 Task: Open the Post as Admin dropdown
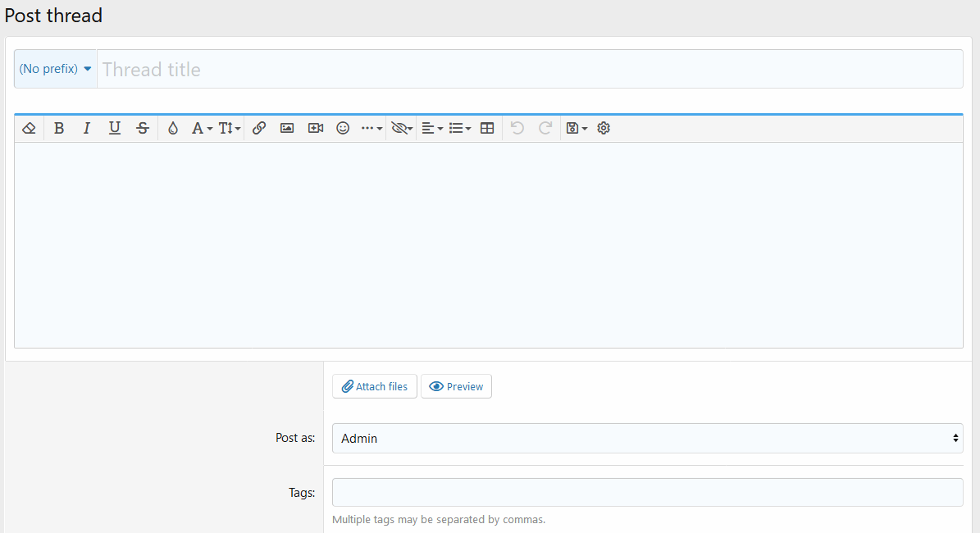click(x=648, y=438)
